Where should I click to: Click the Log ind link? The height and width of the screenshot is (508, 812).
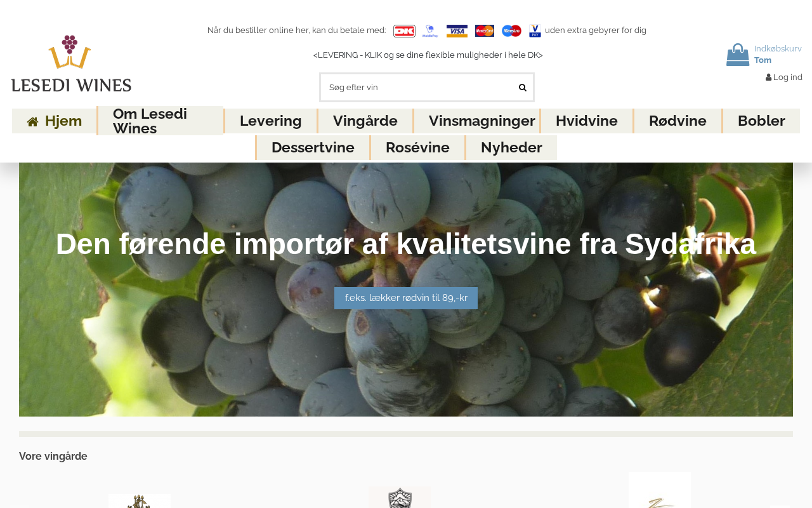point(784,77)
